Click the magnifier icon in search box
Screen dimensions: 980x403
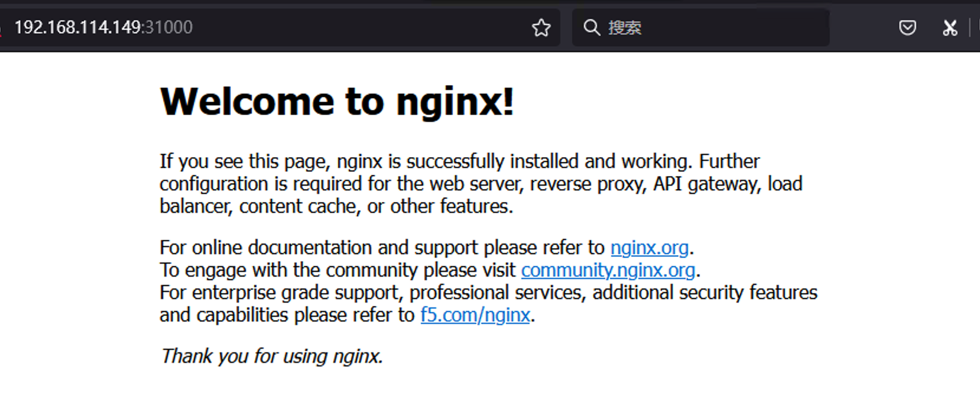592,27
